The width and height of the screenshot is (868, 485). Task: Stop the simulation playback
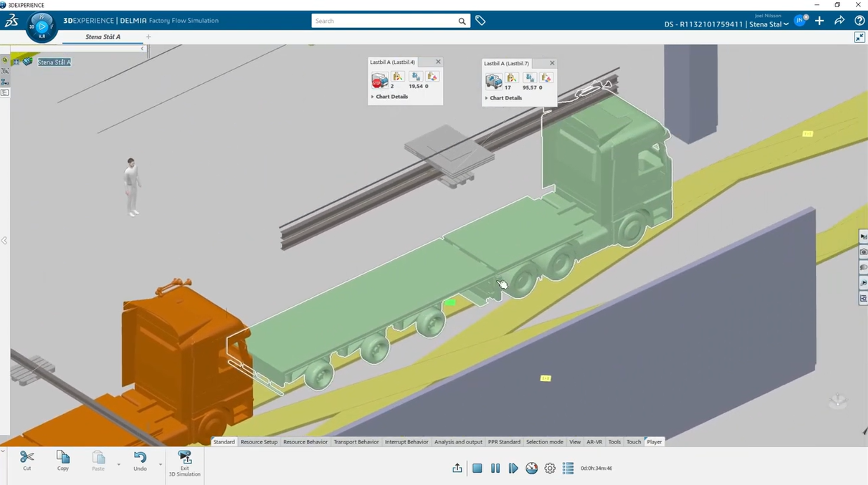[477, 468]
